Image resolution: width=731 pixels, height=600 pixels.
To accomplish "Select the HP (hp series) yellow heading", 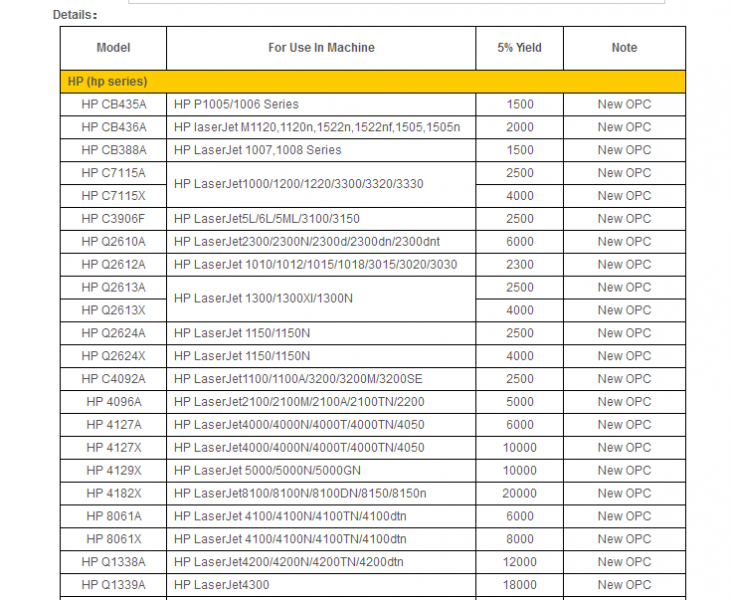I will (x=373, y=82).
